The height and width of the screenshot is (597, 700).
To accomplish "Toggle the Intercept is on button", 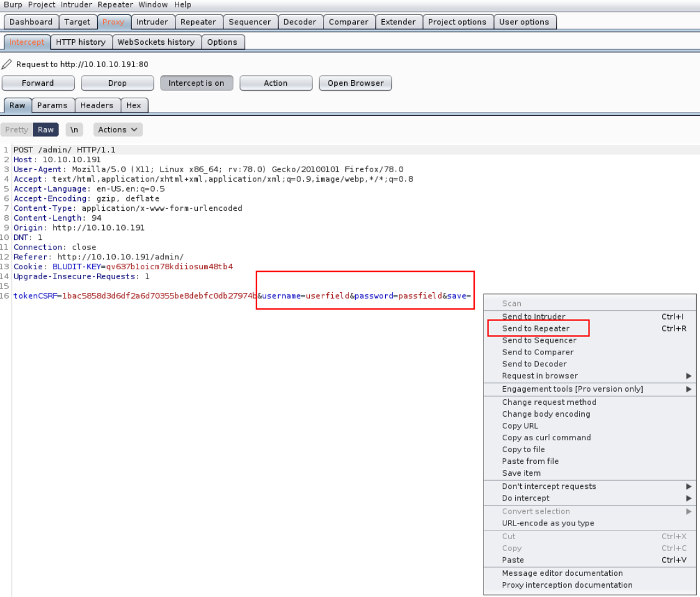I will 197,83.
